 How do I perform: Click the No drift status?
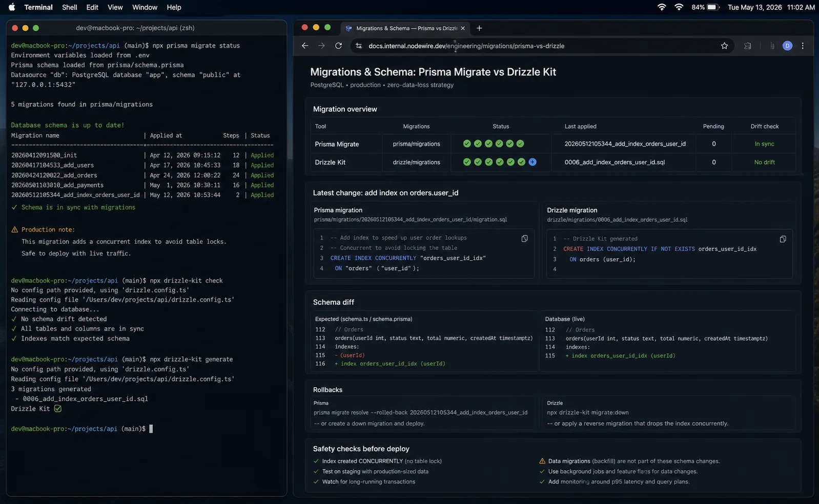[x=764, y=162]
